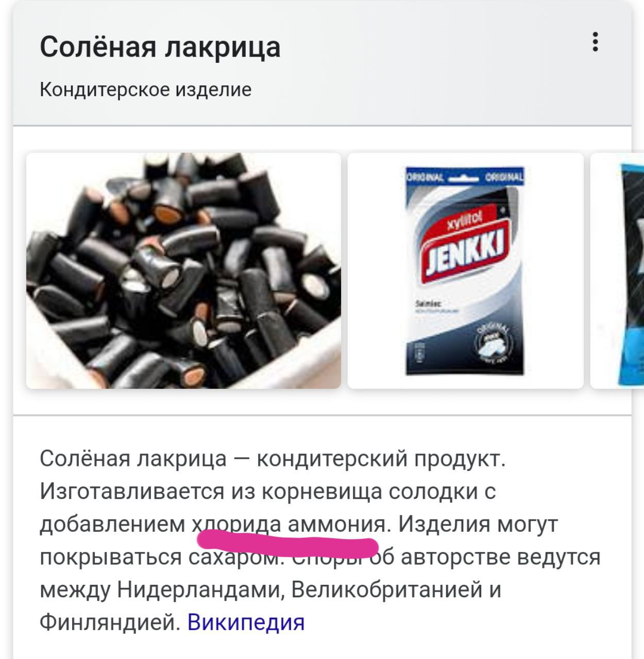
Task: Select the partially visible third image
Action: coord(617,270)
